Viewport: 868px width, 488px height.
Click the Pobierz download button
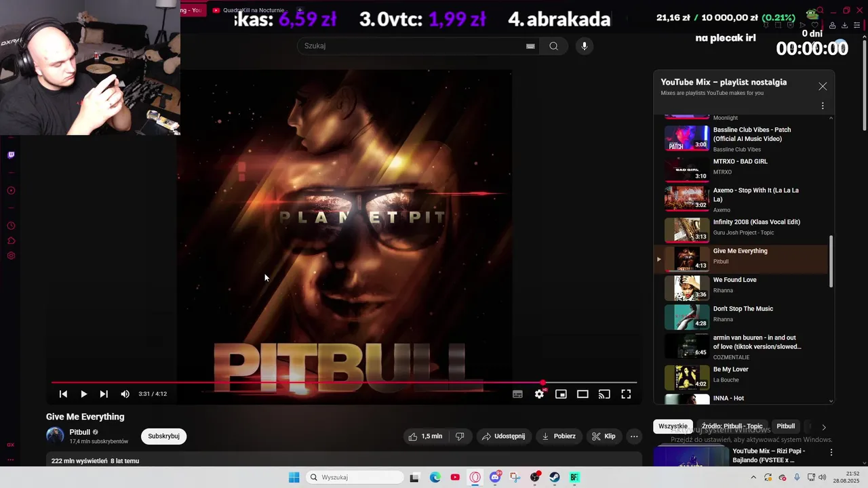click(559, 436)
